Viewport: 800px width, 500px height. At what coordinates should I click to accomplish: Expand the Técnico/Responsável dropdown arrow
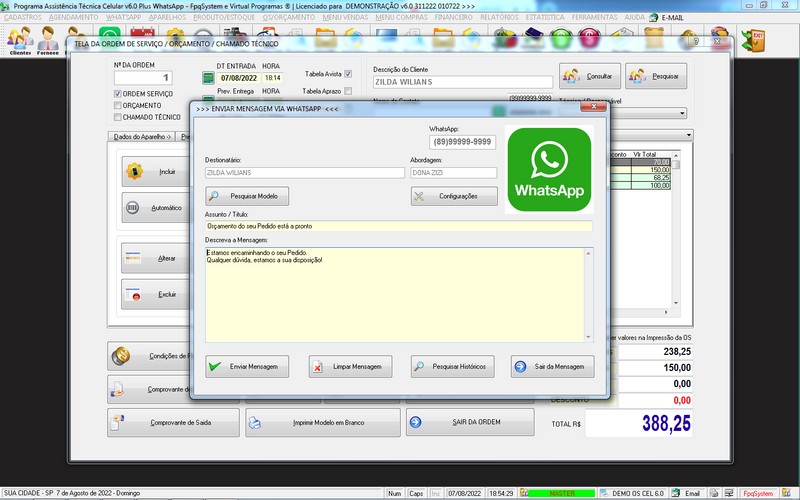[x=682, y=113]
